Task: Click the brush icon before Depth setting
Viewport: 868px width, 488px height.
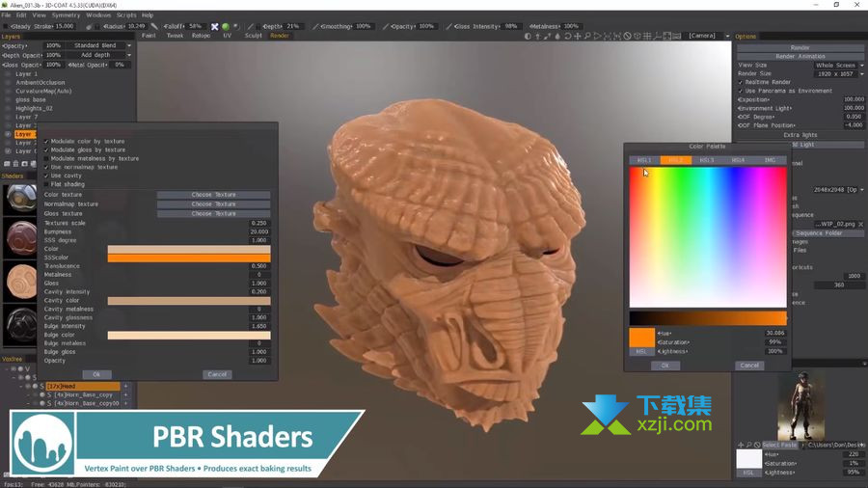Action: [x=251, y=27]
